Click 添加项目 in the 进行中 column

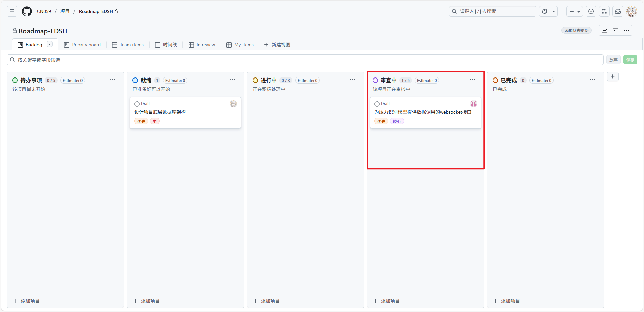267,301
